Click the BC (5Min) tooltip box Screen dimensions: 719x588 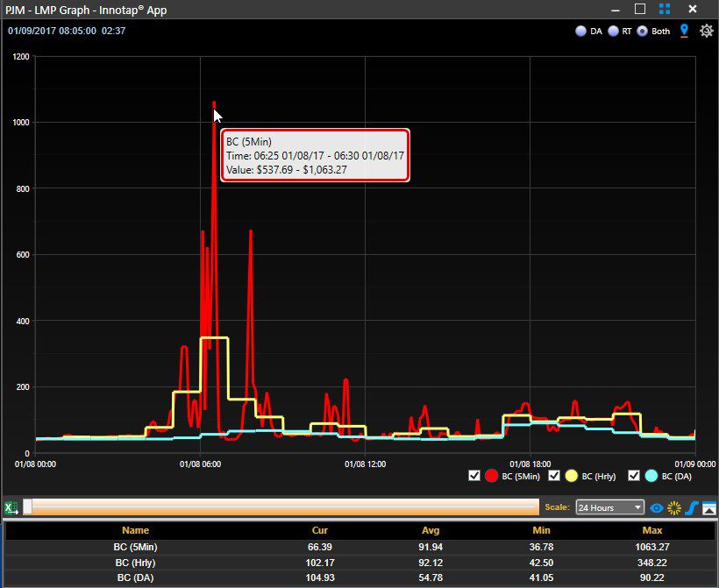[315, 155]
